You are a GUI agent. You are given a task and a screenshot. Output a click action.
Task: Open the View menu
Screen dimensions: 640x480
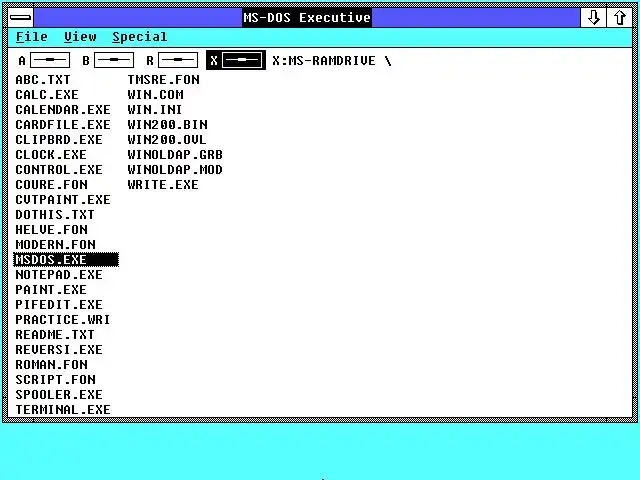click(80, 37)
